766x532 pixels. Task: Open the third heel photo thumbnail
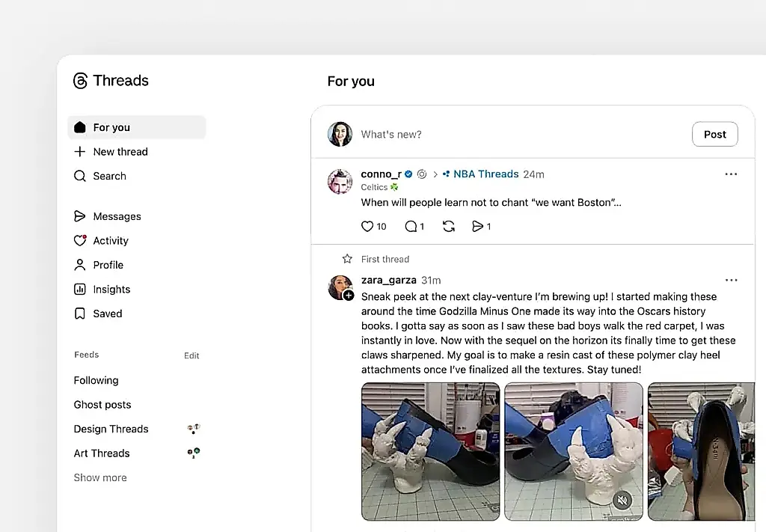click(x=701, y=451)
